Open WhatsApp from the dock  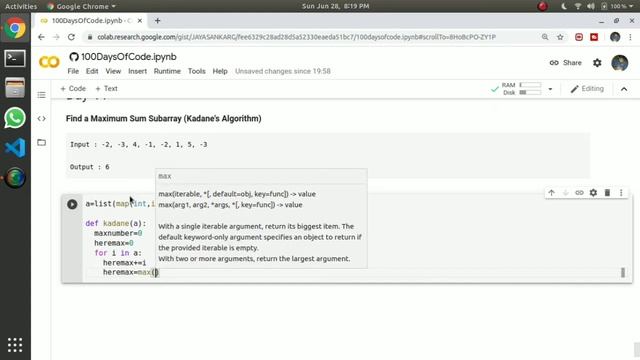coord(15,118)
